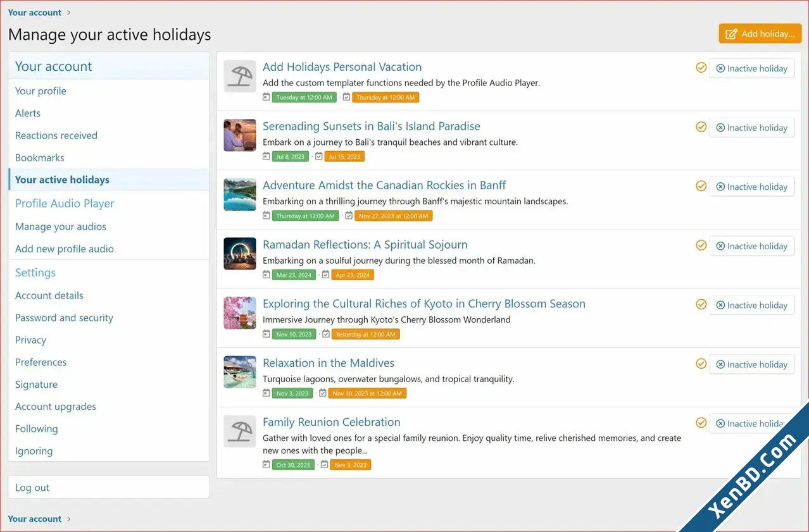Click the checkmark icon on the Banff holiday row

(701, 185)
